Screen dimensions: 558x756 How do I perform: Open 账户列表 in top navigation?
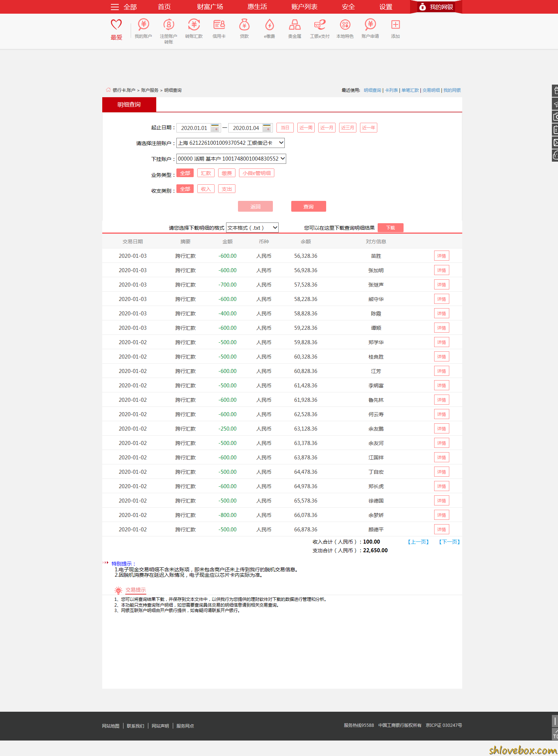304,7
